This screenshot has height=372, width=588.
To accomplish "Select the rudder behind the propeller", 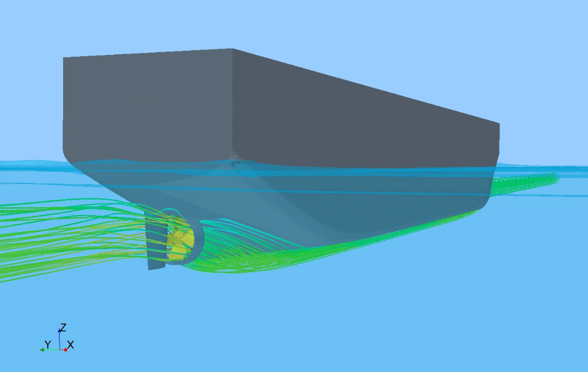I will coord(156,248).
